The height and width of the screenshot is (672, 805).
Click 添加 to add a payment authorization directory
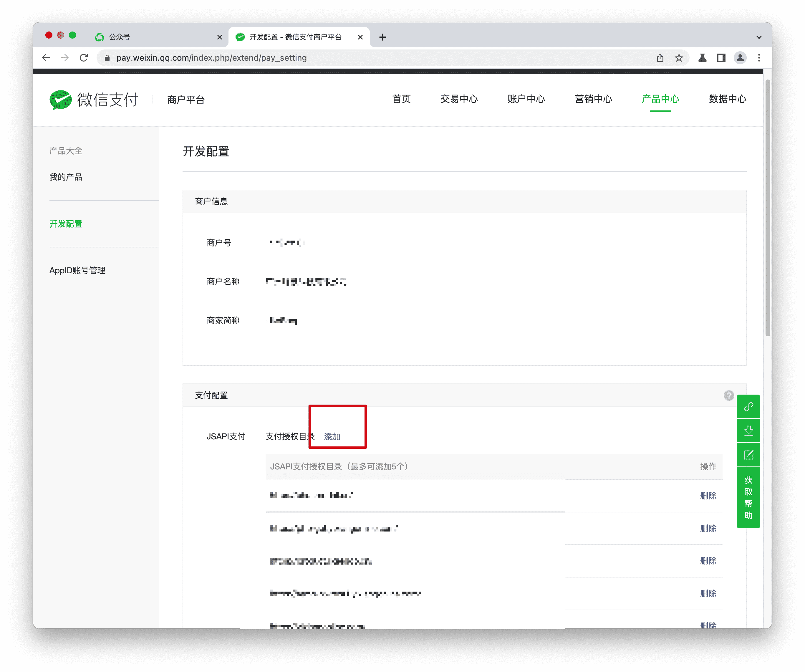(331, 436)
